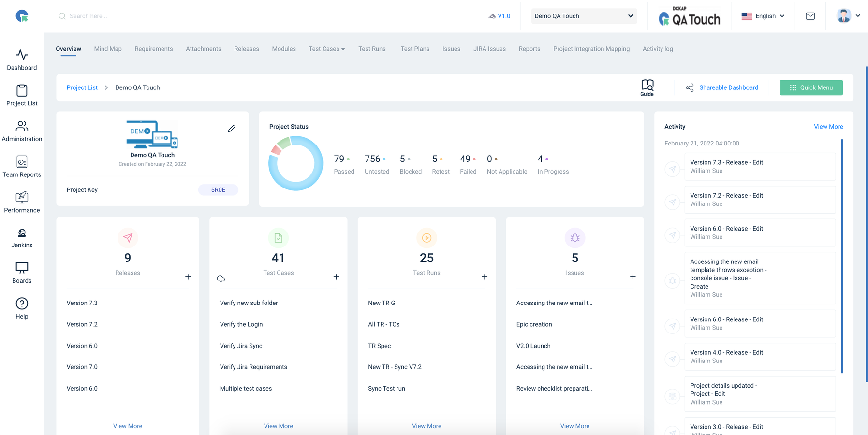Edit project details with the pencil icon
The height and width of the screenshot is (435, 868).
232,129
